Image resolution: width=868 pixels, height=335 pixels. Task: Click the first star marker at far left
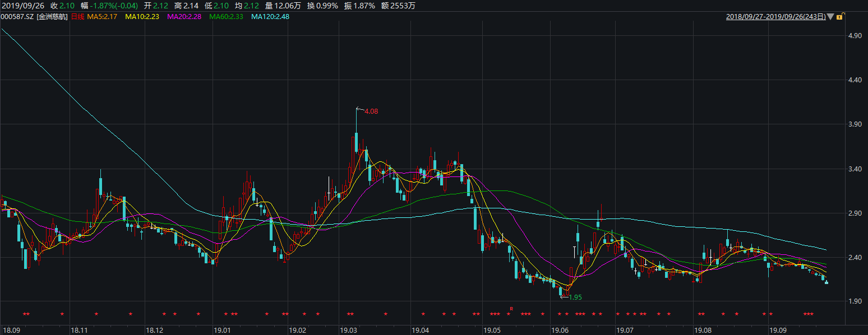(x=24, y=314)
